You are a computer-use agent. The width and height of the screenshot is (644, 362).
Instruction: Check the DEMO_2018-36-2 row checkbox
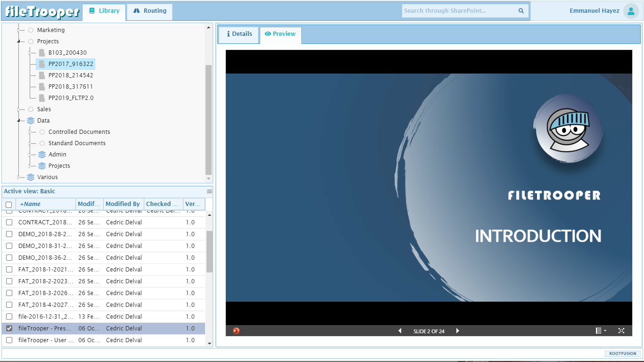[x=9, y=258]
